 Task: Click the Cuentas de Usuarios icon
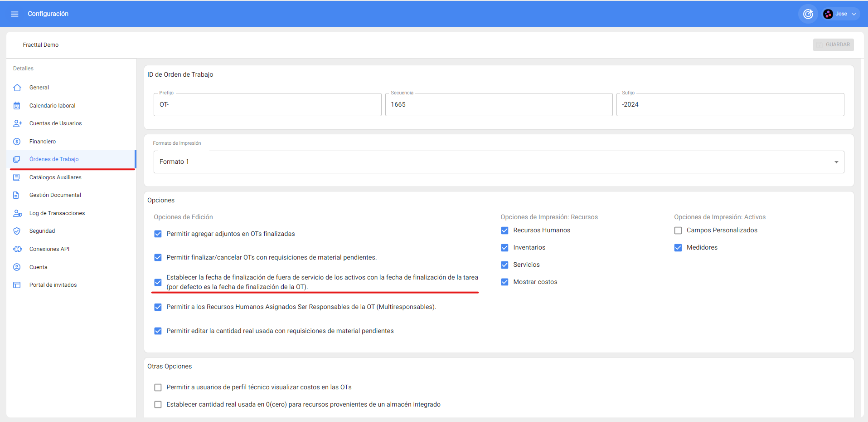[18, 123]
